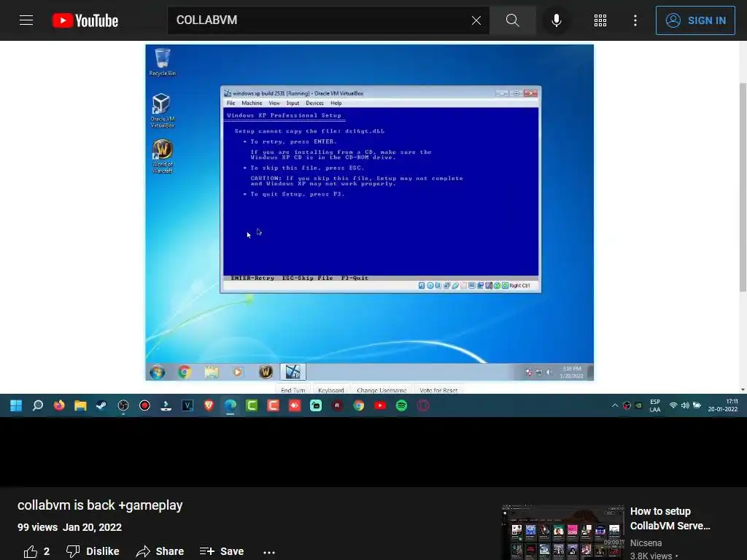Click Chrome on the Windows 7 taskbar
This screenshot has width=747, height=560.
tap(185, 372)
